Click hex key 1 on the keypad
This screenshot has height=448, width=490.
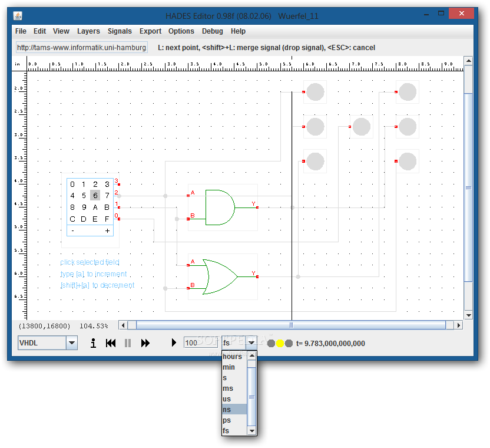tap(84, 185)
